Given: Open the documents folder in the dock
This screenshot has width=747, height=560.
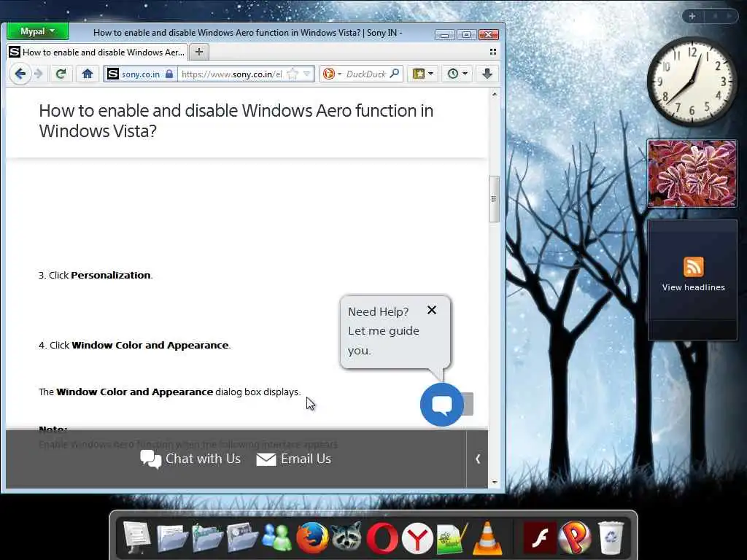Looking at the screenshot, I should coord(172,538).
